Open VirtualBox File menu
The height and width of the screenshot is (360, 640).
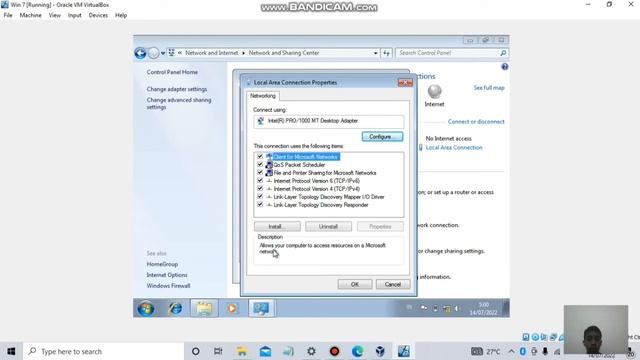[8, 15]
